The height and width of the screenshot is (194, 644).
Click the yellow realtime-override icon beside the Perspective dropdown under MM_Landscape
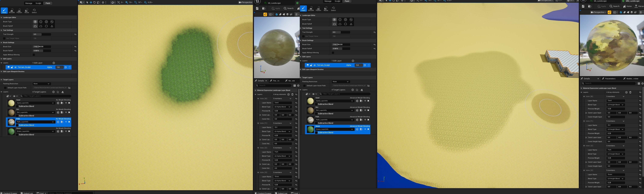click(609, 12)
